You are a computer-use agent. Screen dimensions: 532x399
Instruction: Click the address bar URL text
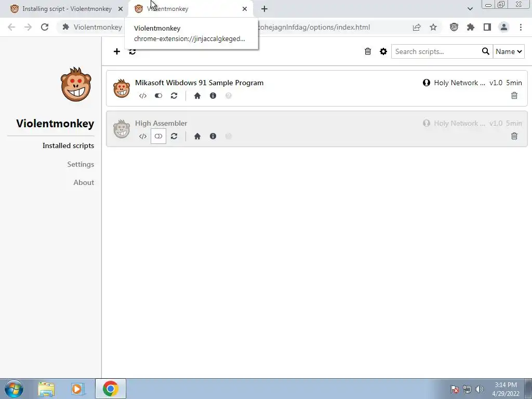(x=314, y=27)
